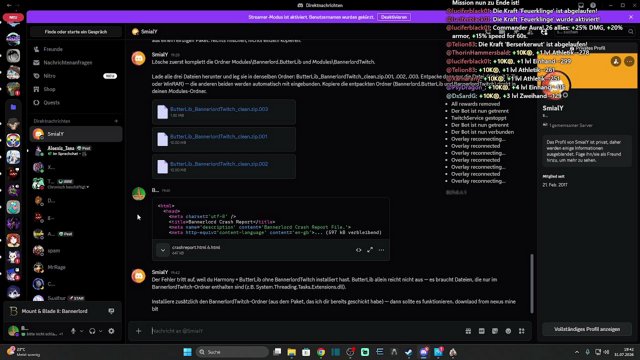Toggle code view of crashreport.html
The height and width of the screenshot is (360, 640).
[358, 250]
